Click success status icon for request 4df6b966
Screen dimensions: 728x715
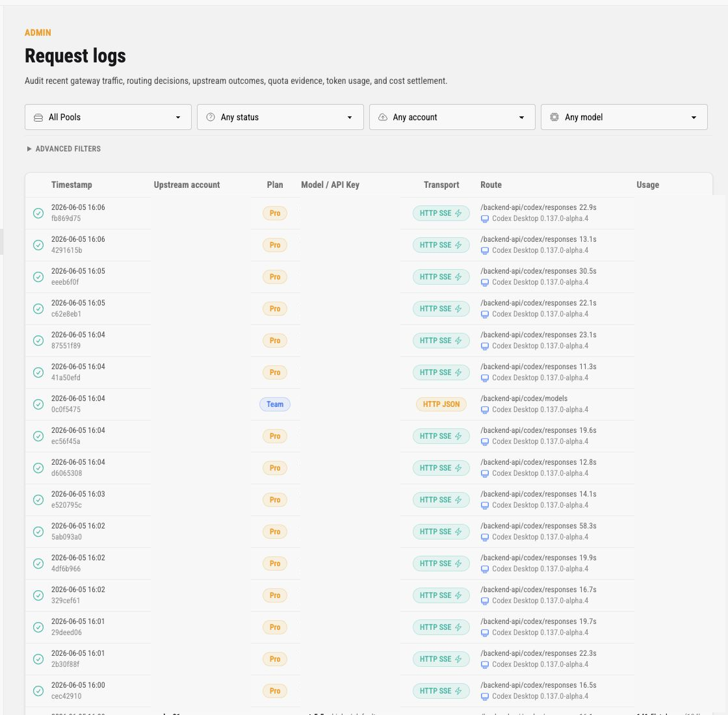pos(38,564)
